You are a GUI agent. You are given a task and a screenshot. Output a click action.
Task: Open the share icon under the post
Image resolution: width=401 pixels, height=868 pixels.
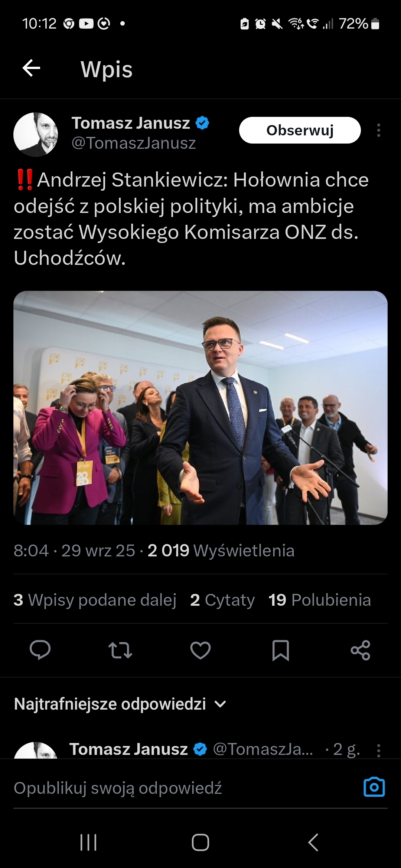tap(361, 650)
